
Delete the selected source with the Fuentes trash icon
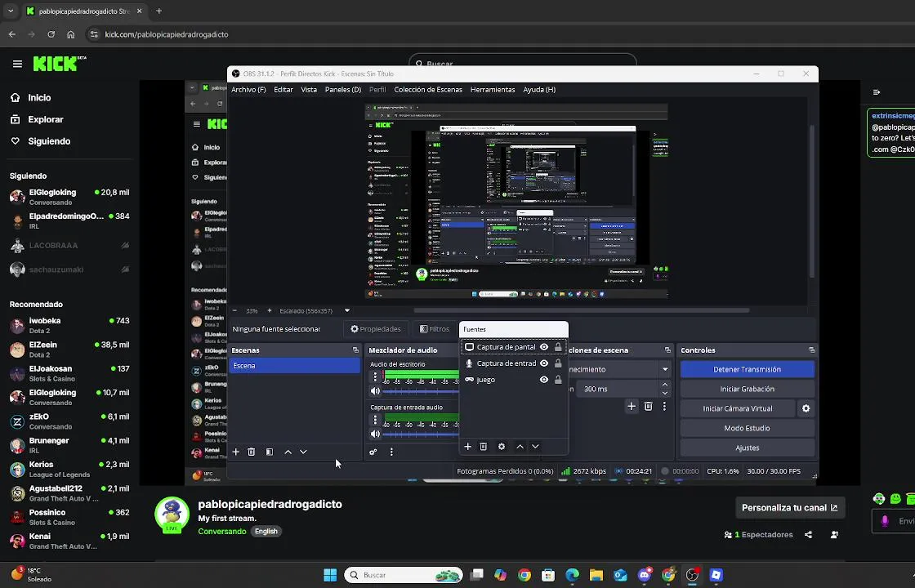point(483,446)
